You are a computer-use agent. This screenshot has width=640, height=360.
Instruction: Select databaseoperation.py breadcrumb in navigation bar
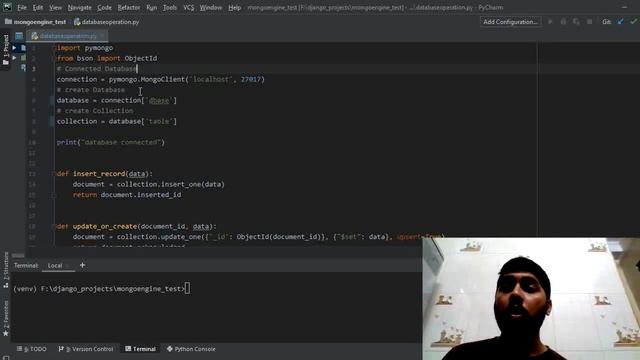point(107,22)
